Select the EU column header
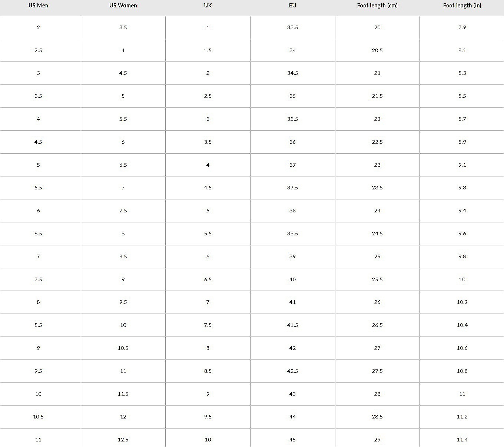Screen dimensions: 504x447 (292, 6)
